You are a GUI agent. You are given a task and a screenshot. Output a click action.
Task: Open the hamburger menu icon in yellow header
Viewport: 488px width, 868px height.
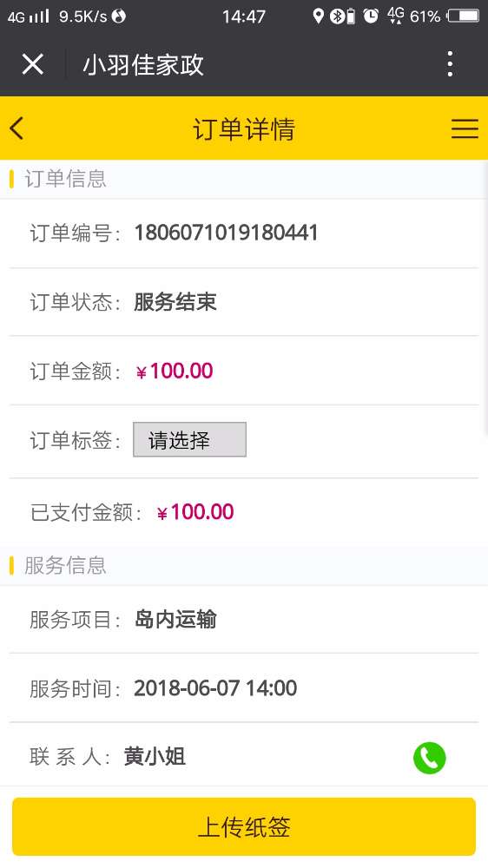(465, 128)
